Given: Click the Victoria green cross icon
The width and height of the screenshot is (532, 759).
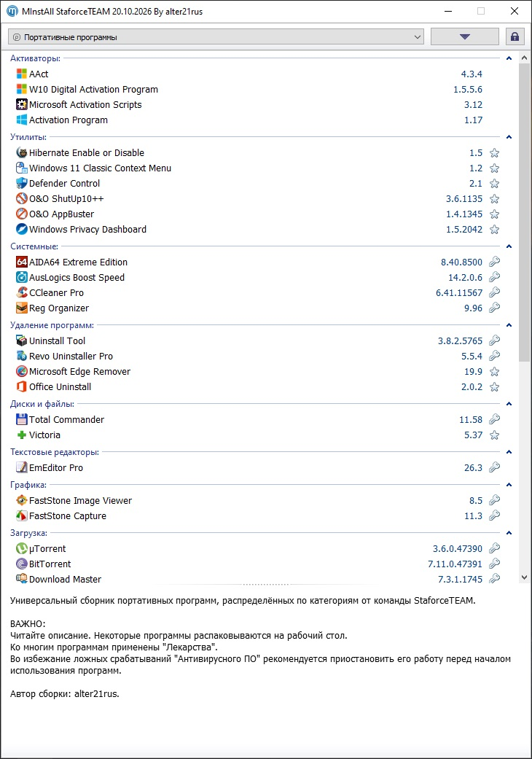Looking at the screenshot, I should pos(21,435).
